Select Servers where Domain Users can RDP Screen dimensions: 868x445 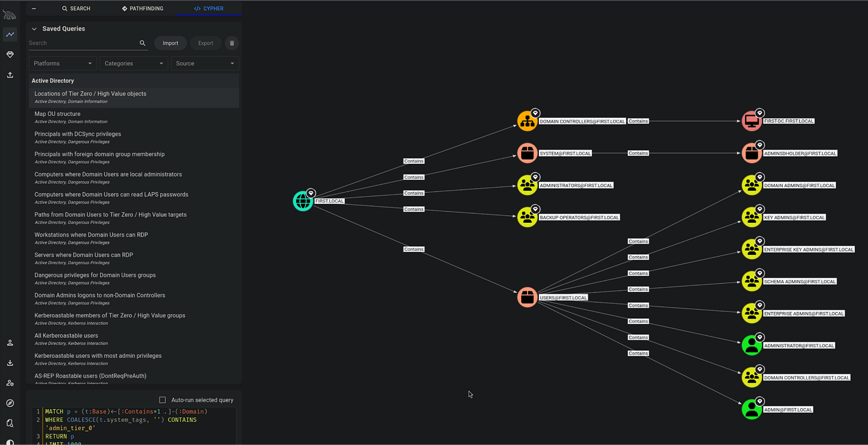pyautogui.click(x=134, y=259)
